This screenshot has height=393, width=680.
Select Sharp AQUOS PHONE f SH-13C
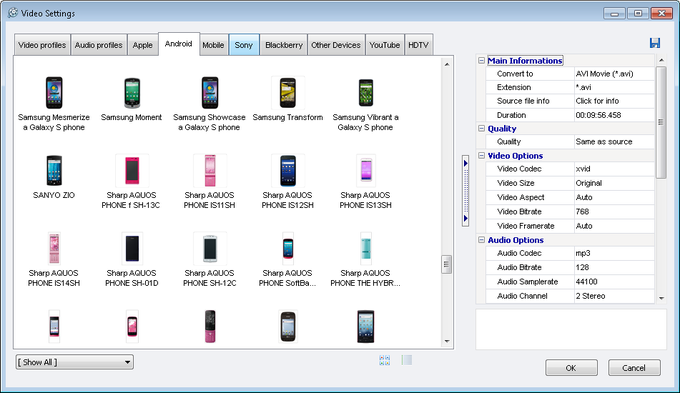pyautogui.click(x=131, y=182)
